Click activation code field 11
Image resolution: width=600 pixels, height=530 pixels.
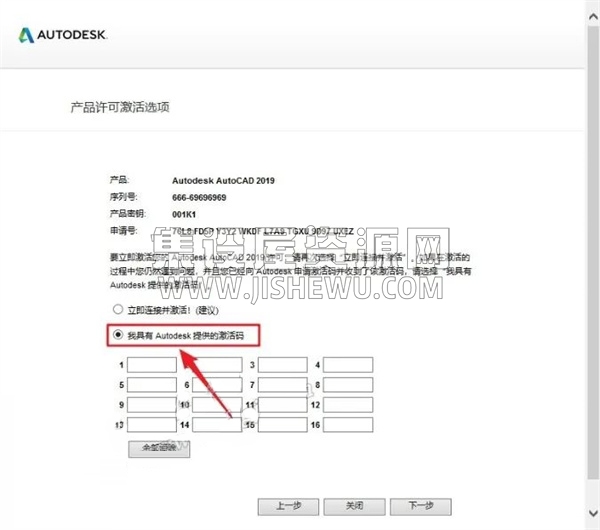(282, 404)
